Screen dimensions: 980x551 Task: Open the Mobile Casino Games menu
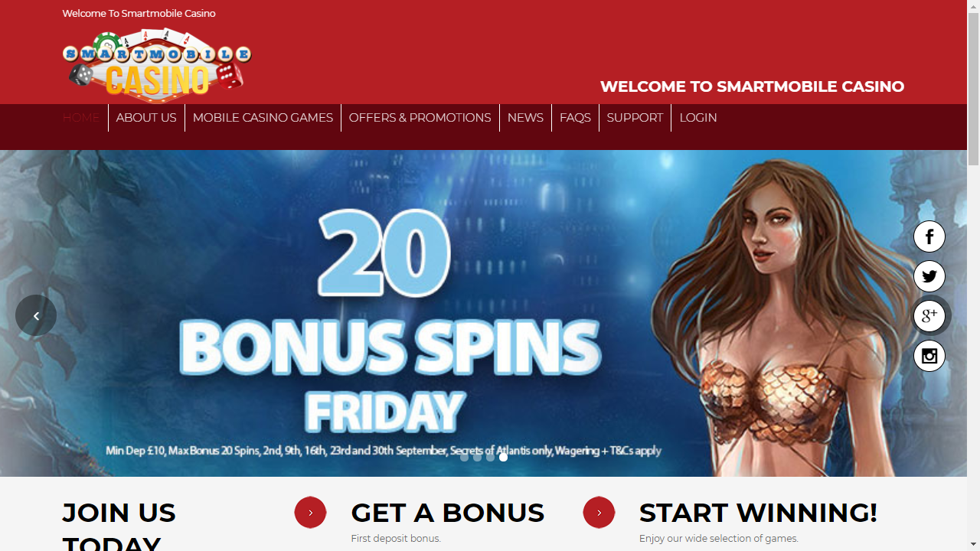tap(263, 118)
